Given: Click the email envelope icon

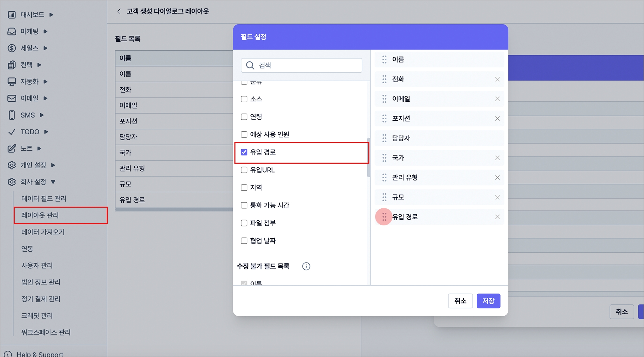Looking at the screenshot, I should (x=12, y=98).
